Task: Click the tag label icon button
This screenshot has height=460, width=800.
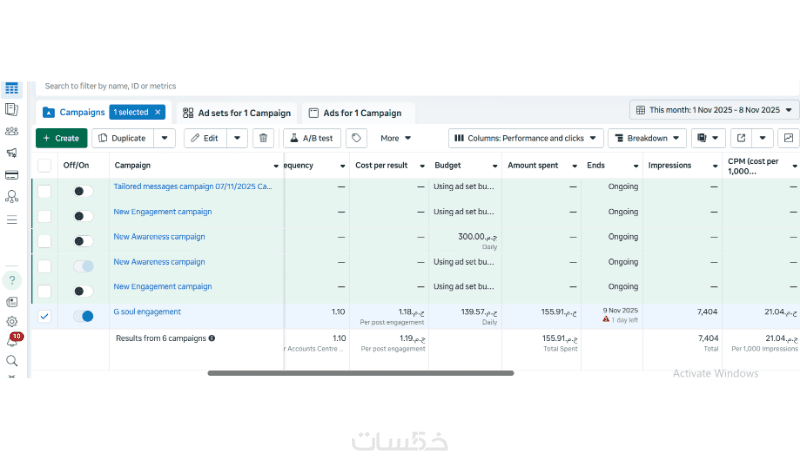Action: [x=357, y=138]
